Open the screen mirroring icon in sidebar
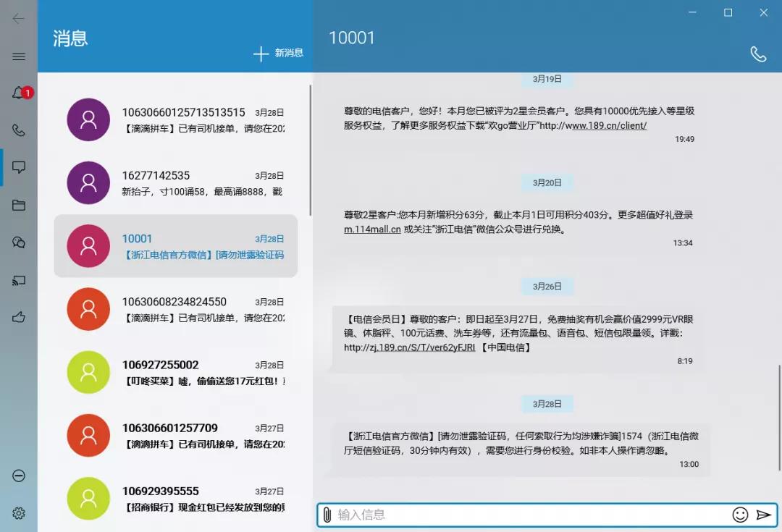The image size is (782, 532). click(19, 281)
